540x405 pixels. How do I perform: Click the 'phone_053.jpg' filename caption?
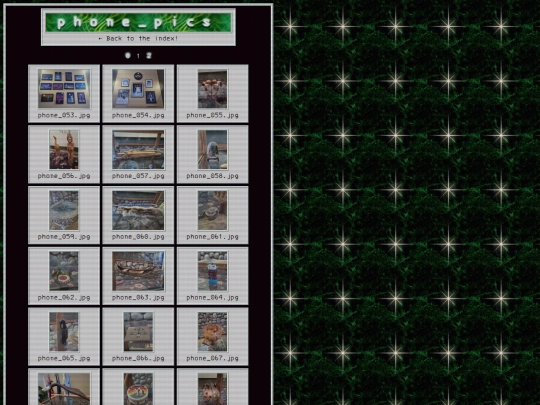click(64, 115)
